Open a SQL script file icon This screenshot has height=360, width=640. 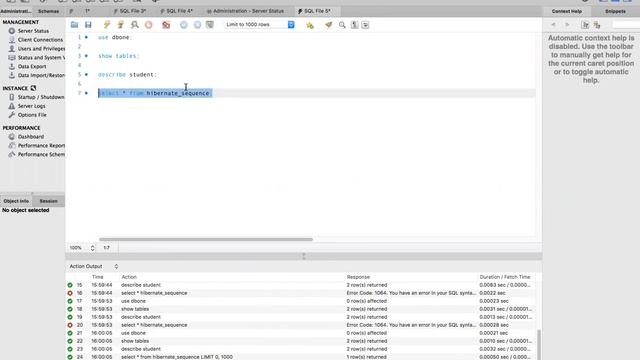click(74, 25)
